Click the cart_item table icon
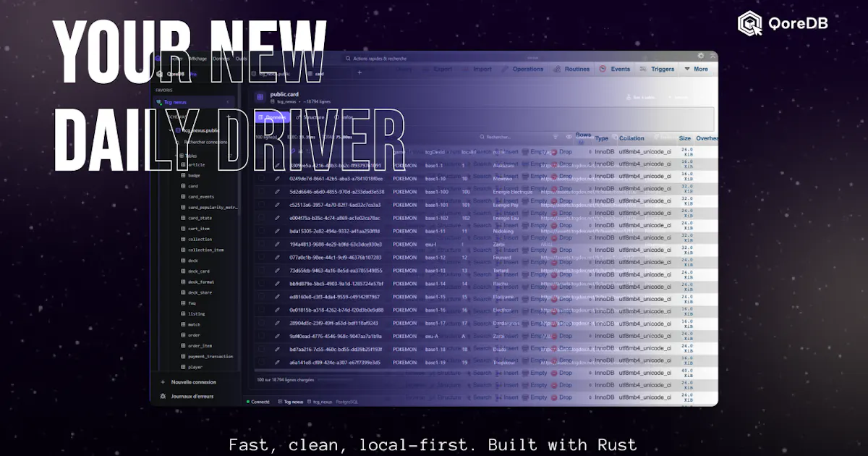This screenshot has height=456, width=868. coord(183,229)
